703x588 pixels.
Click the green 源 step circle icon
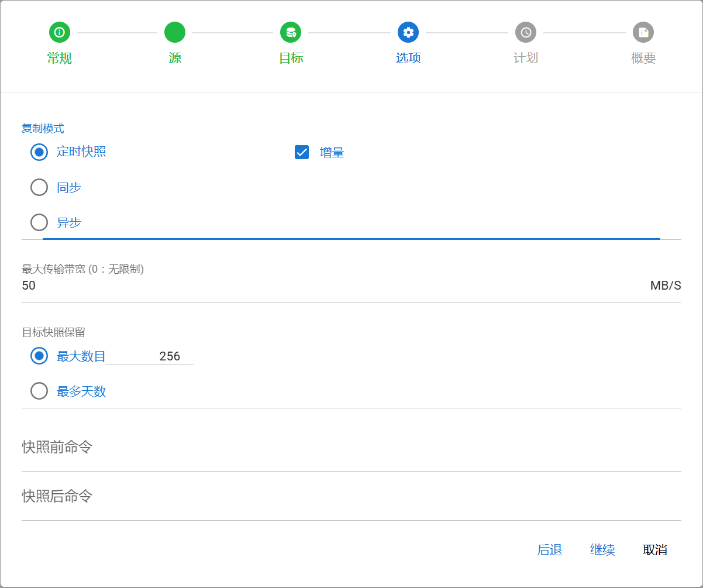click(x=175, y=32)
